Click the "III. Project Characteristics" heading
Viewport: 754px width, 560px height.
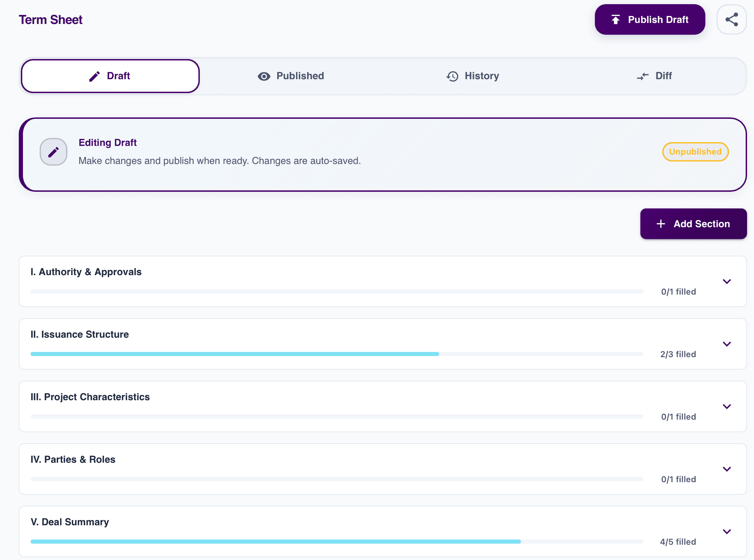pyautogui.click(x=90, y=397)
